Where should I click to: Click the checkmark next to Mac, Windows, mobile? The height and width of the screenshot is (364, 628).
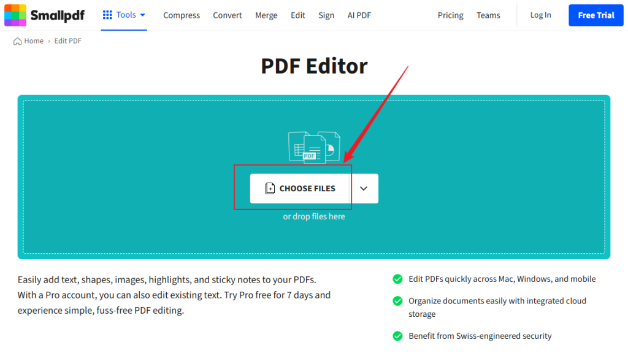click(x=398, y=279)
